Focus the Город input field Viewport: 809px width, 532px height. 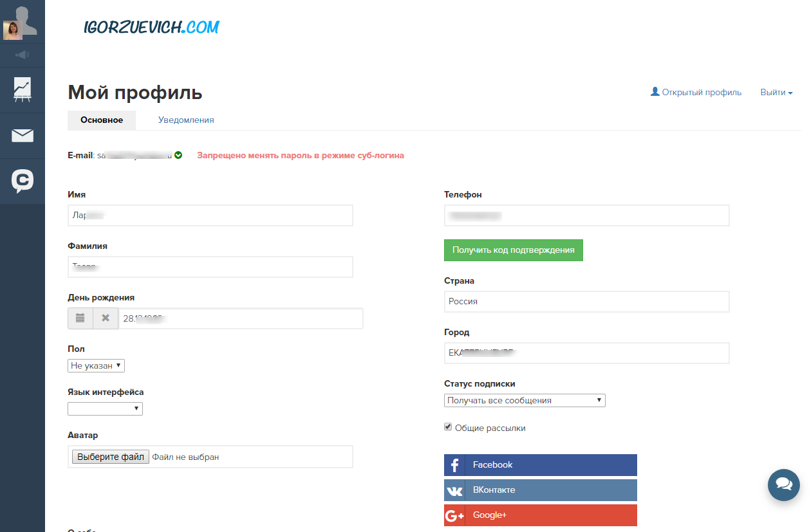587,353
